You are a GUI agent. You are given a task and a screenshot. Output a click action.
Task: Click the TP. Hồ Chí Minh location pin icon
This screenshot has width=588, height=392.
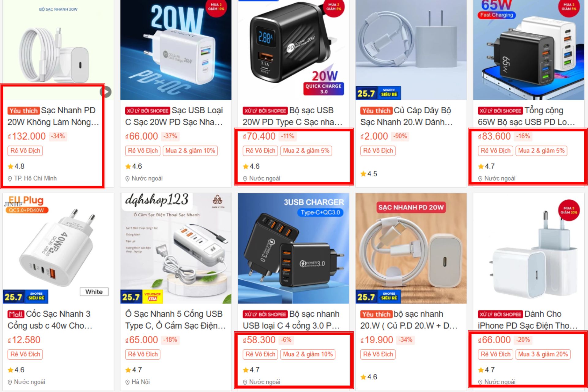click(10, 179)
